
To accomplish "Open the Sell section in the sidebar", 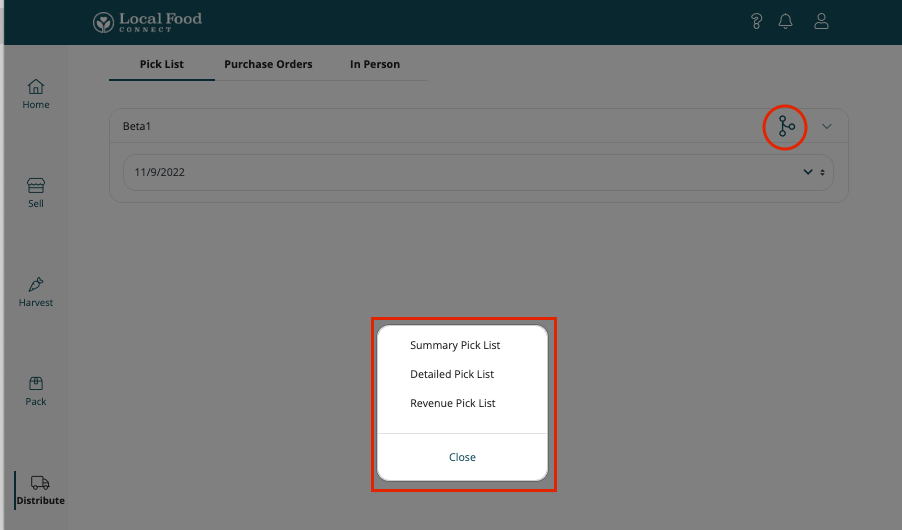I will [36, 192].
